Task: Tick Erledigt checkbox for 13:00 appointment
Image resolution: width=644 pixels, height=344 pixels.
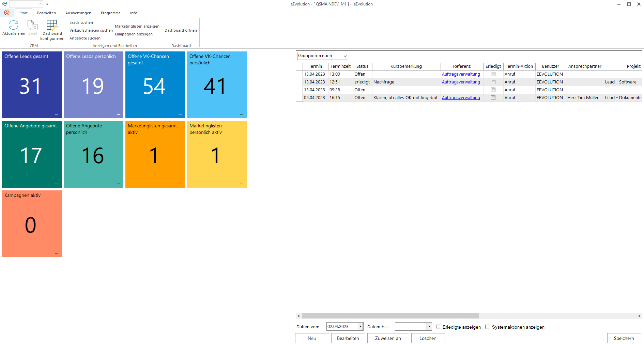Action: [493, 74]
